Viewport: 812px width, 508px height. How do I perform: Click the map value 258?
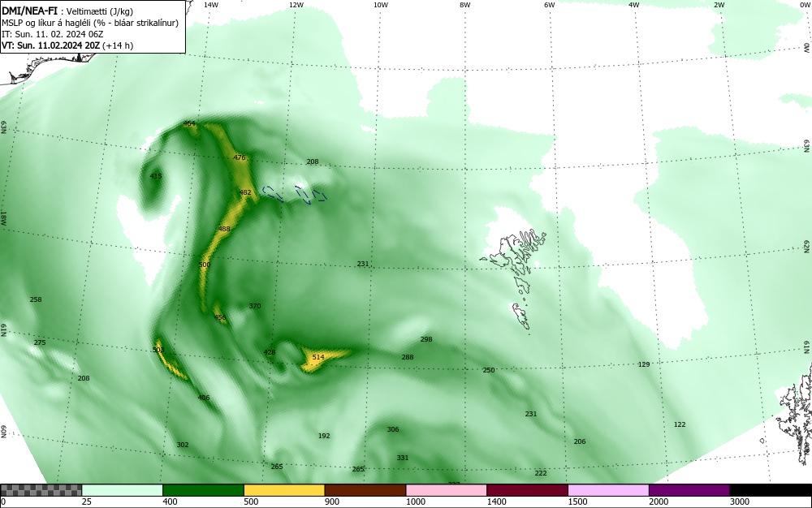[36, 299]
